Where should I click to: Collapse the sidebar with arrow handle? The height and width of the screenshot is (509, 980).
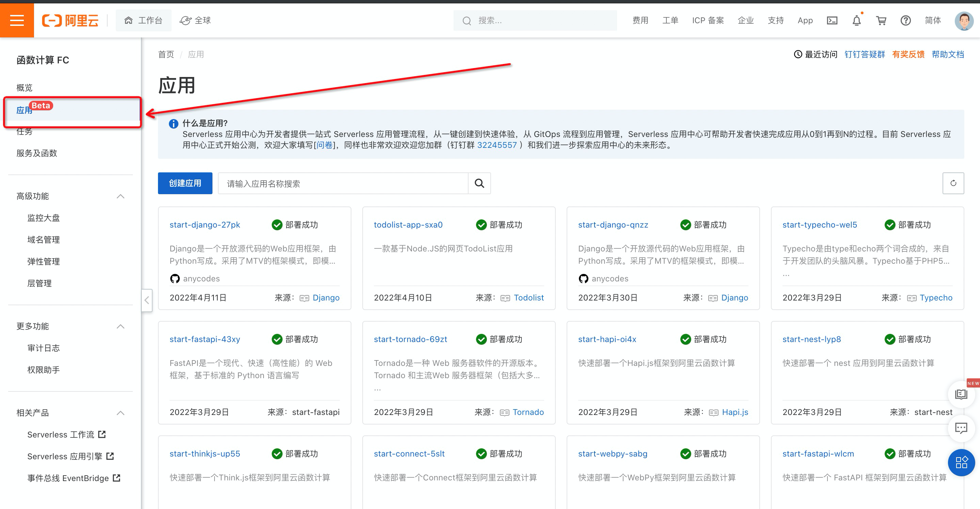(147, 300)
